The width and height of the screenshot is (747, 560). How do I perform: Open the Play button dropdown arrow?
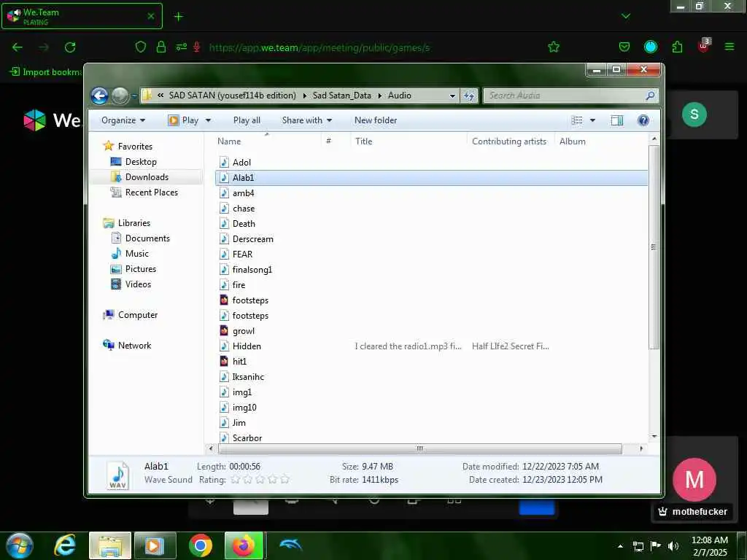(x=208, y=120)
